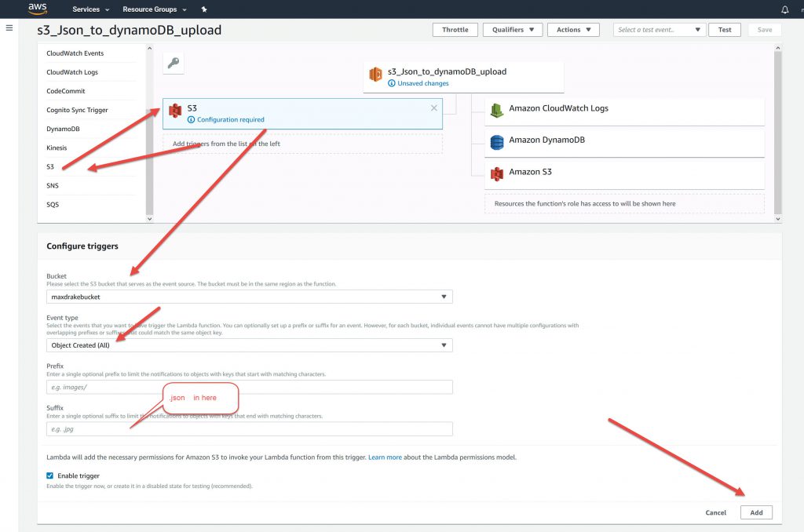Click the Throttle button
804x532 pixels.
point(455,30)
